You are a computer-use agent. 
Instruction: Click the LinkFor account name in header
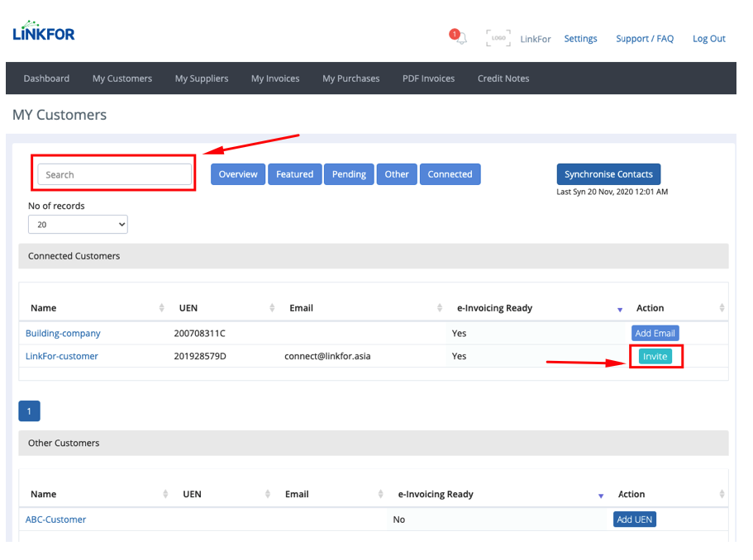click(536, 39)
